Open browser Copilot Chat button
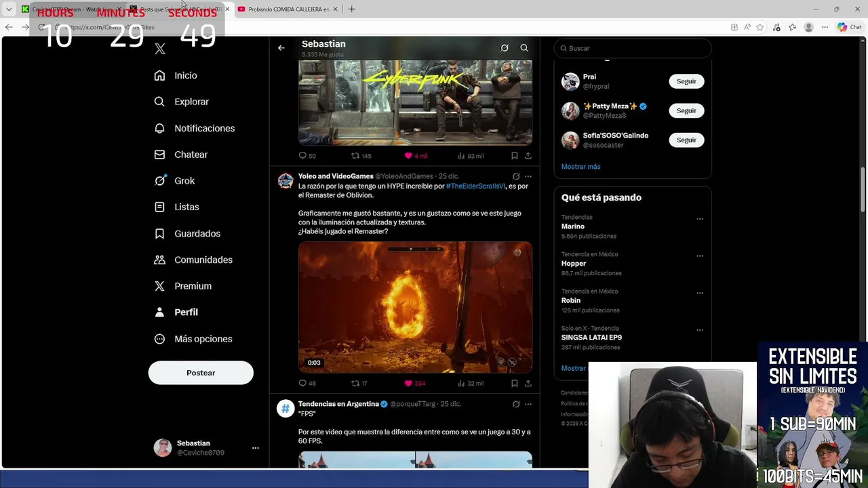The width and height of the screenshot is (868, 488). (x=849, y=27)
